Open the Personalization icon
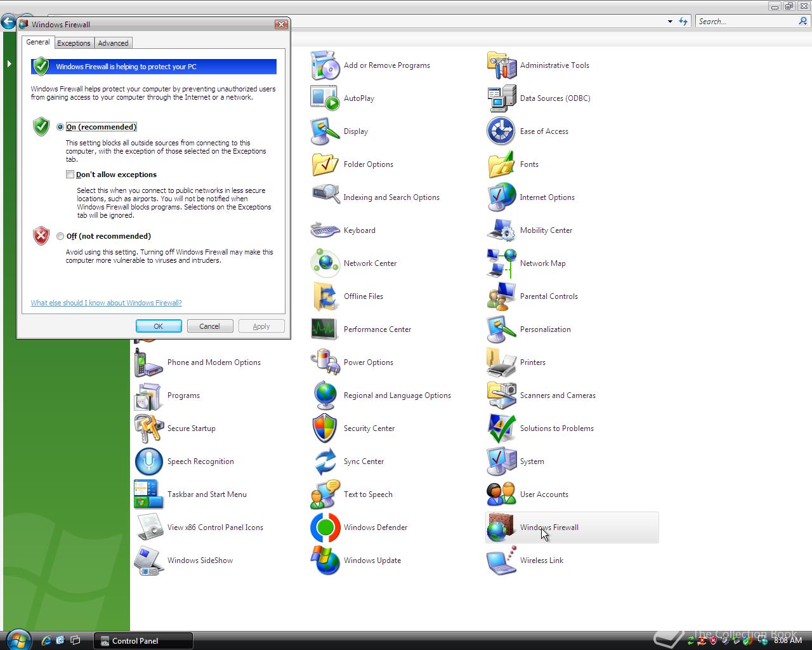This screenshot has height=650, width=812. pos(501,329)
